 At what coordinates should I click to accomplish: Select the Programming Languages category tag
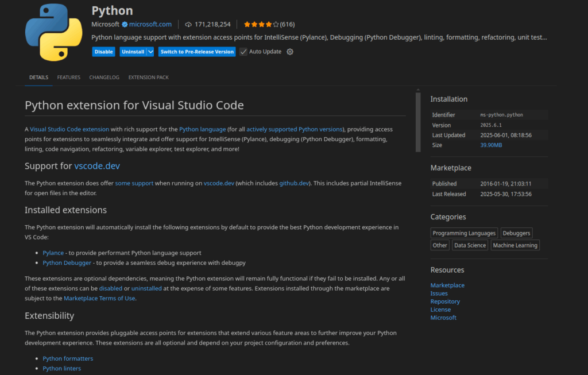click(x=464, y=233)
